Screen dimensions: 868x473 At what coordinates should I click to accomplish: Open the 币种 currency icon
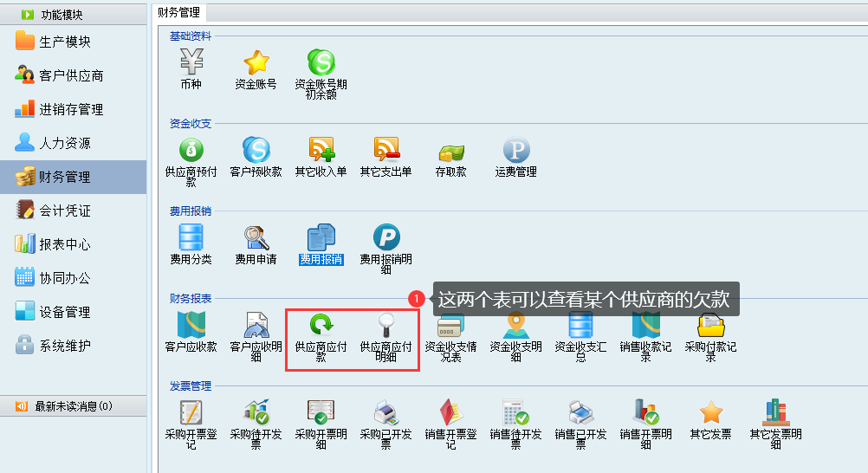coord(191,63)
